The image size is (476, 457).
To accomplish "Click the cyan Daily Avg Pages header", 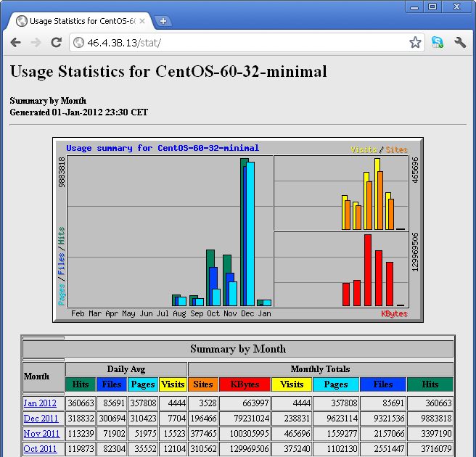I will coord(143,384).
